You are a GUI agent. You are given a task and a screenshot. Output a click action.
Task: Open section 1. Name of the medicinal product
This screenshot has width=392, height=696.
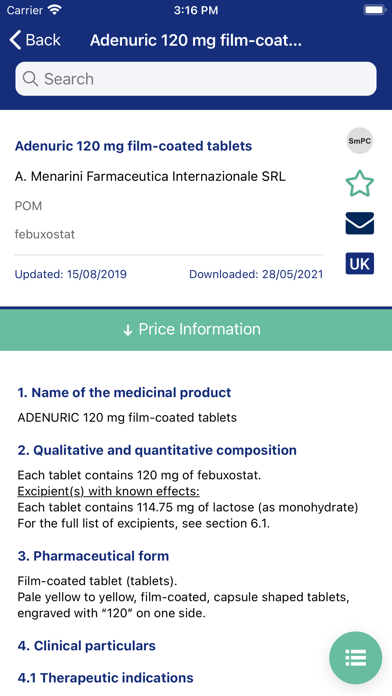point(124,392)
